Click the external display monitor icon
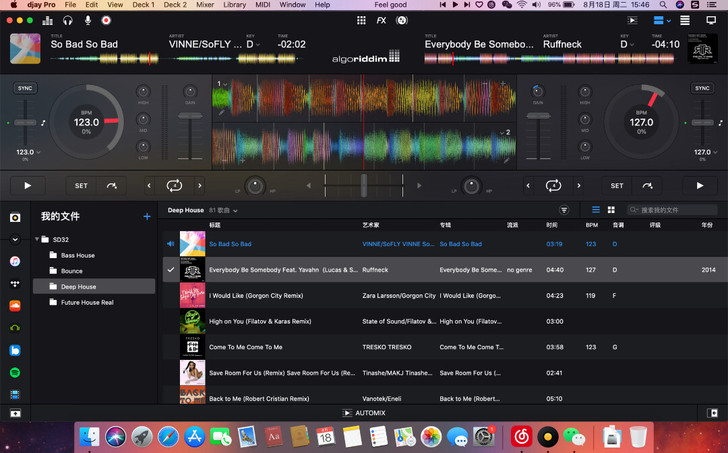The image size is (728, 453). tap(711, 20)
